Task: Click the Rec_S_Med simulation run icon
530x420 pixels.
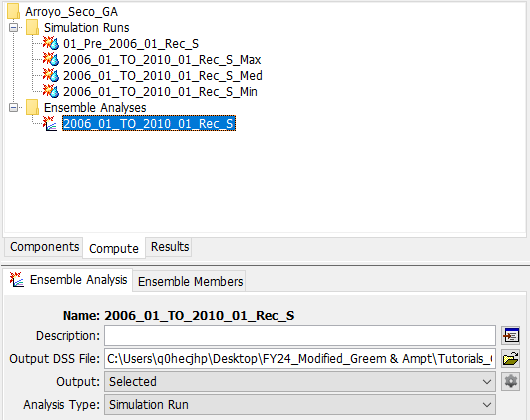Action: [x=51, y=75]
